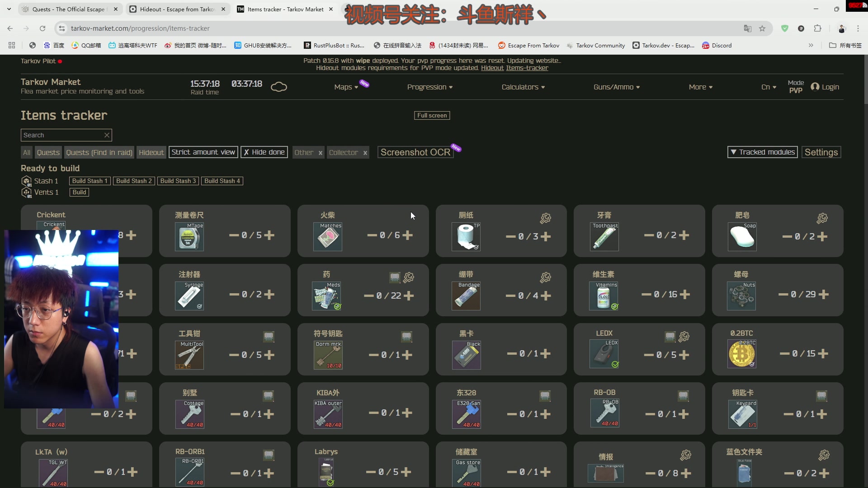Open the Guns/Ammo dropdown menu

(617, 87)
